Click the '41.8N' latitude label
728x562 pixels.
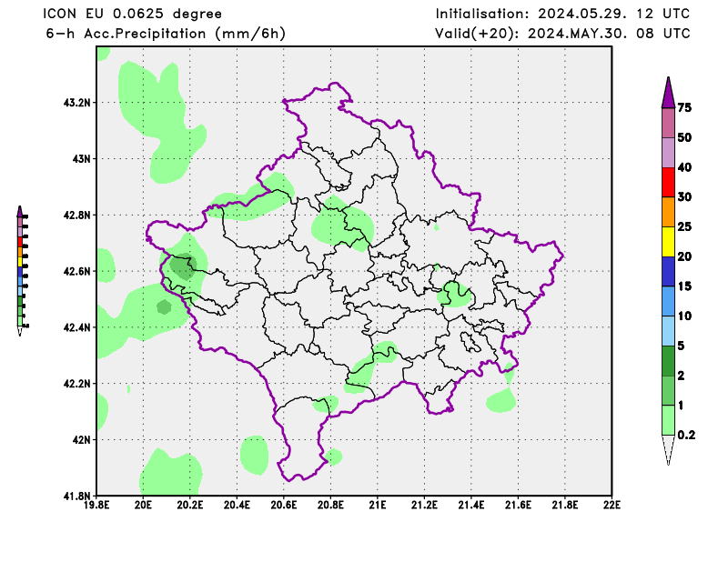(77, 496)
